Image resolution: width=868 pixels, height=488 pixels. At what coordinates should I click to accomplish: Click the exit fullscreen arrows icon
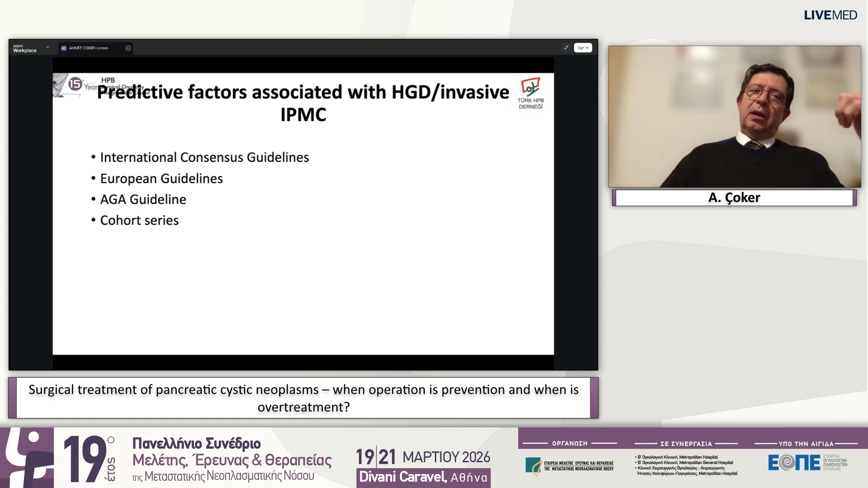(x=566, y=47)
